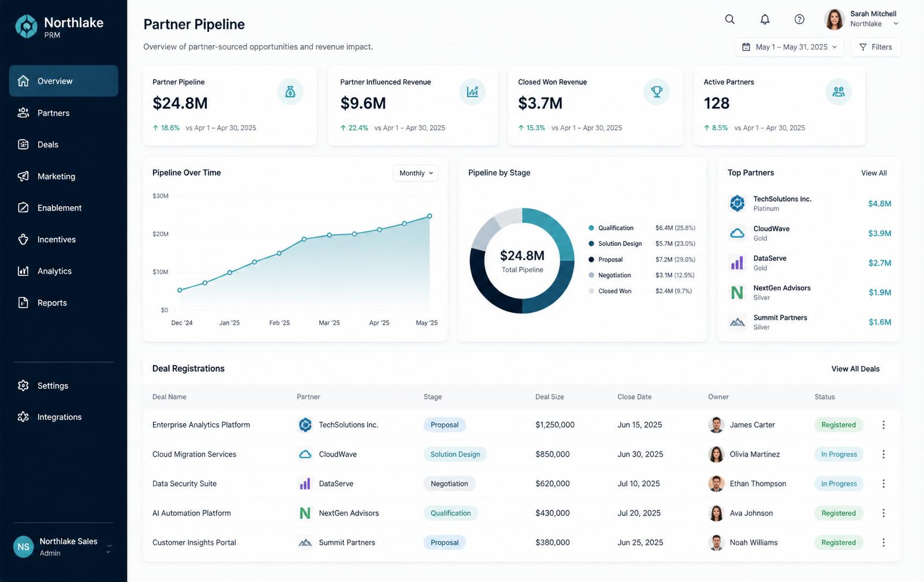
Task: Click the View All Deals link
Action: (x=855, y=369)
